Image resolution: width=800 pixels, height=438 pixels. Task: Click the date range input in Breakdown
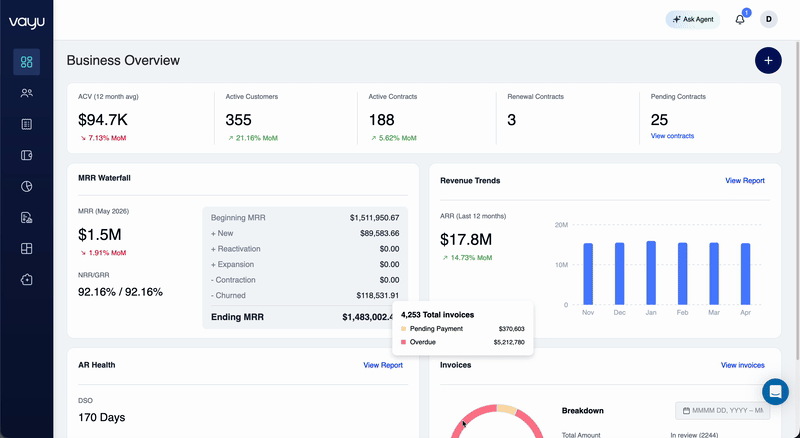click(x=722, y=410)
